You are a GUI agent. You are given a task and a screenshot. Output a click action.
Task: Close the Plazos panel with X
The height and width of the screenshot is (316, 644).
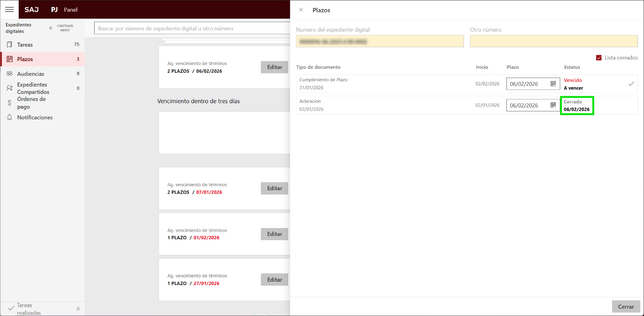[301, 10]
